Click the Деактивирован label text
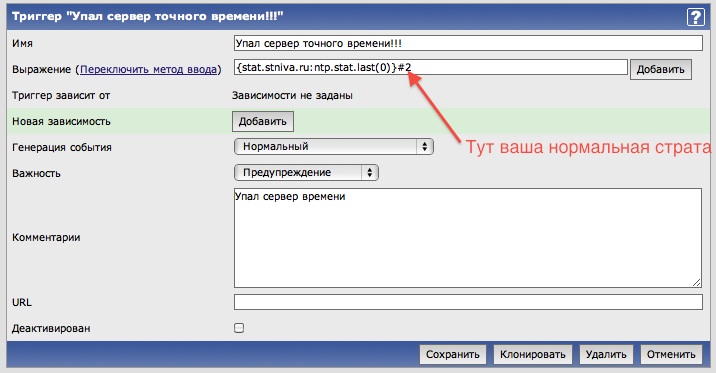 click(51, 328)
